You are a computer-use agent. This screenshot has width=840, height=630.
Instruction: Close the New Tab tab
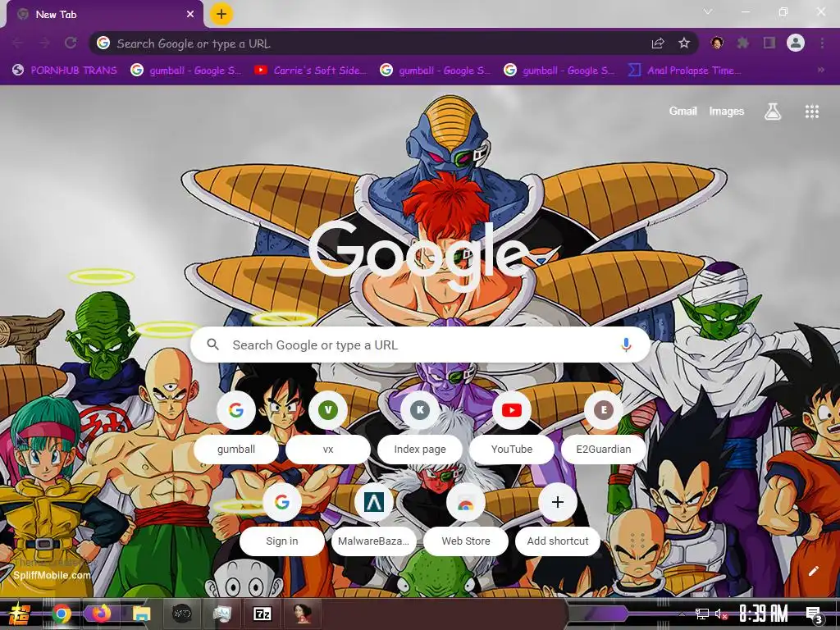[190, 15]
